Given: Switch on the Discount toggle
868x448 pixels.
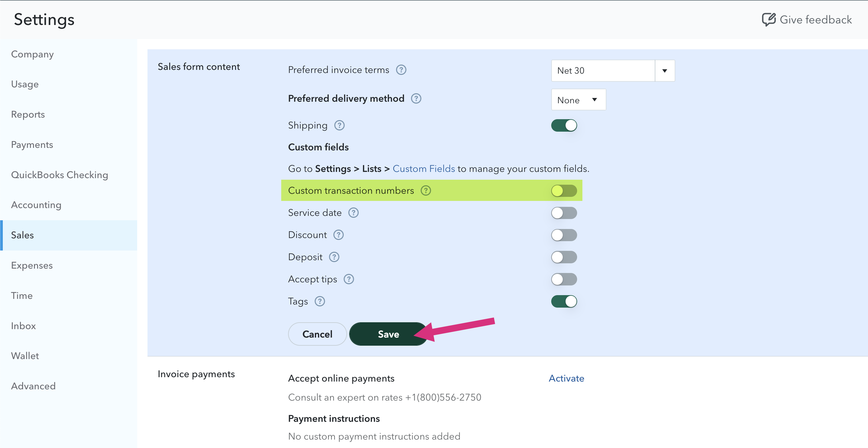Looking at the screenshot, I should [564, 235].
